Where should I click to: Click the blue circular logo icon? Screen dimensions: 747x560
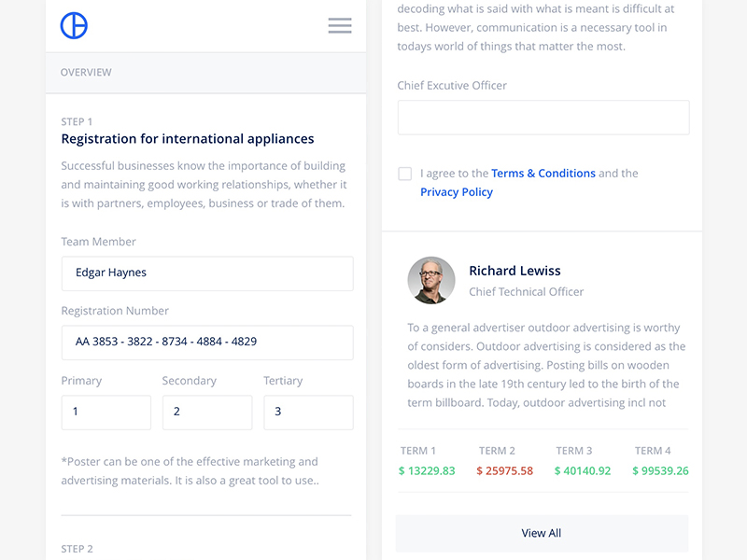[x=74, y=26]
